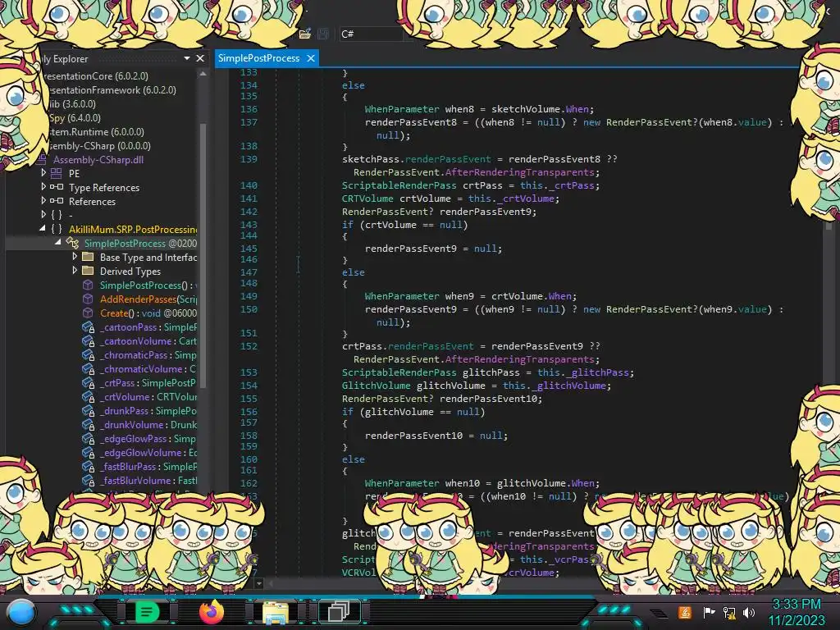Close the SimplePostProcess tab
The width and height of the screenshot is (840, 630).
point(311,58)
